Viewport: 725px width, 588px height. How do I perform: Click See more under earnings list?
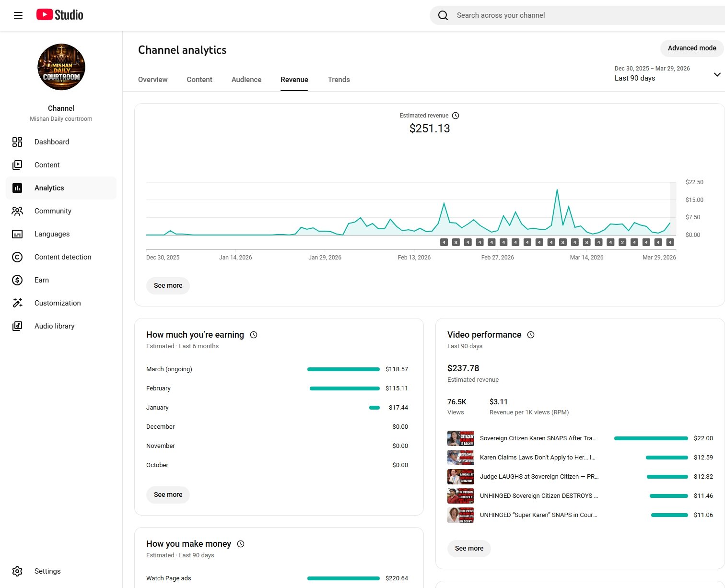click(168, 494)
